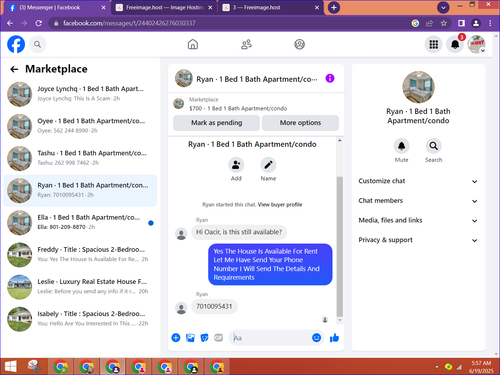Add people to the chat

[x=236, y=165]
